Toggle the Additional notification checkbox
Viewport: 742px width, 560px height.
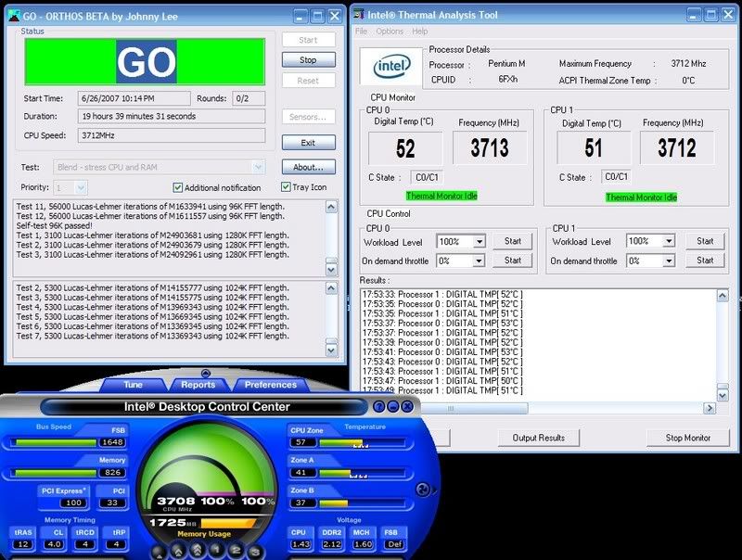pyautogui.click(x=177, y=188)
